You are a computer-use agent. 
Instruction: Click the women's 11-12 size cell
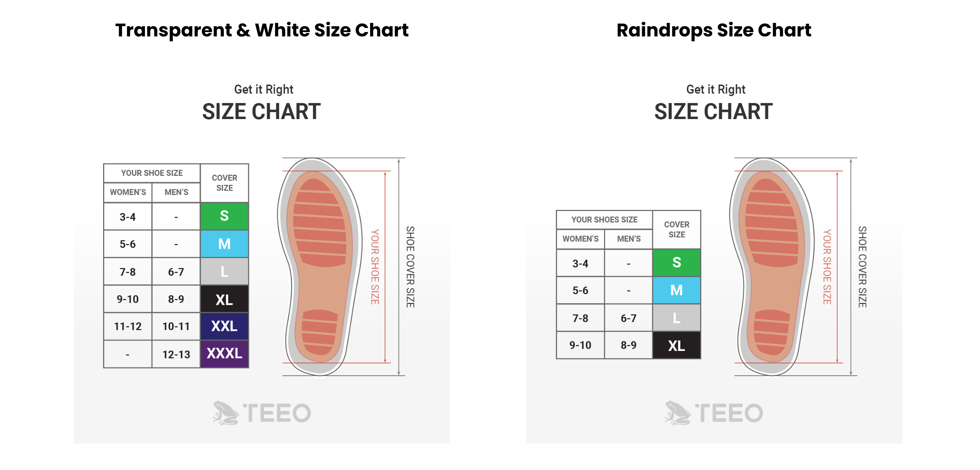[x=128, y=326]
